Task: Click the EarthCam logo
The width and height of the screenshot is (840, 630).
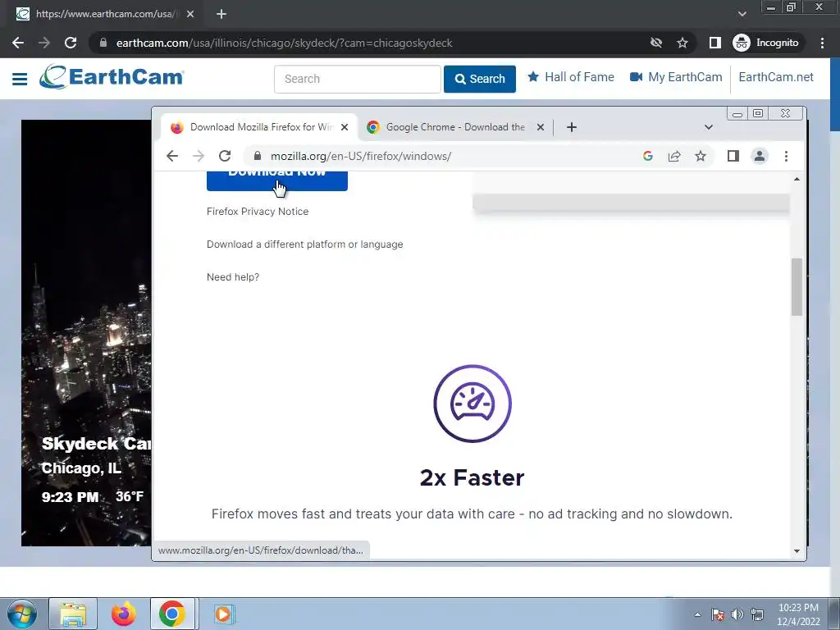Action: tap(112, 76)
